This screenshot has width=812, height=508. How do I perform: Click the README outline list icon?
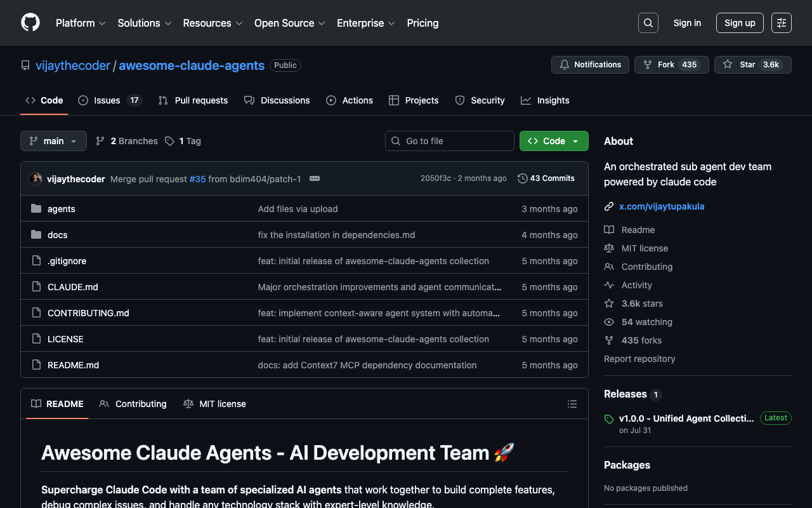pyautogui.click(x=572, y=404)
